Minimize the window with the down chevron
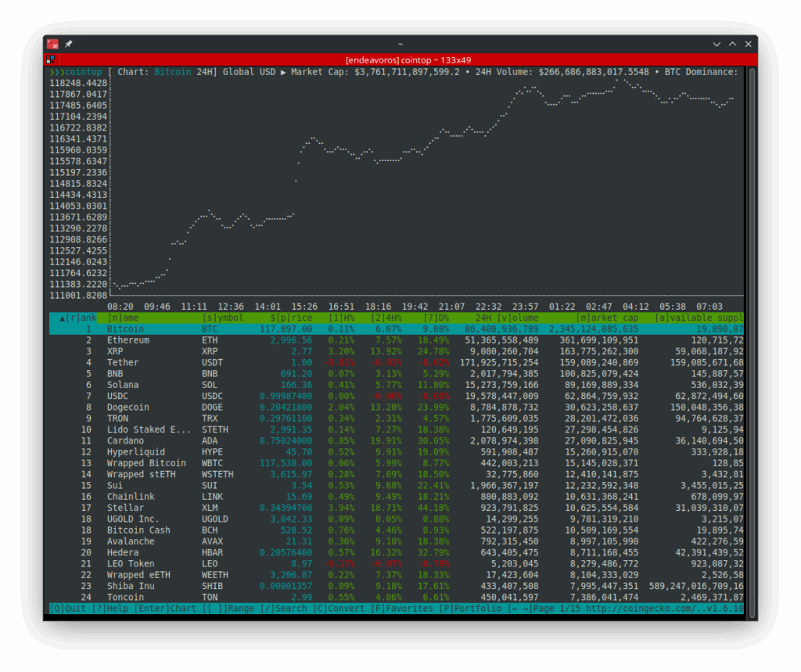Viewport: 801px width, 672px height. click(717, 45)
